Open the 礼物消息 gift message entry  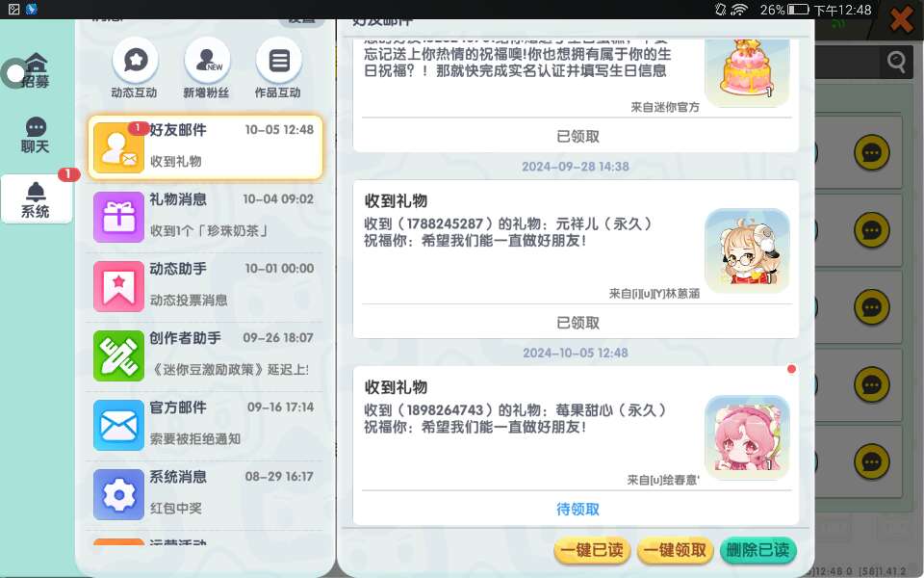205,217
